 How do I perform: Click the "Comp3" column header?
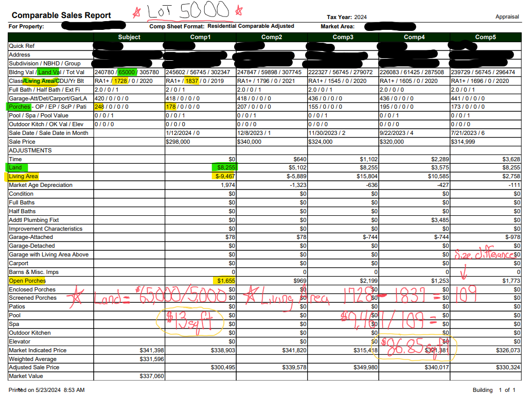(343, 37)
